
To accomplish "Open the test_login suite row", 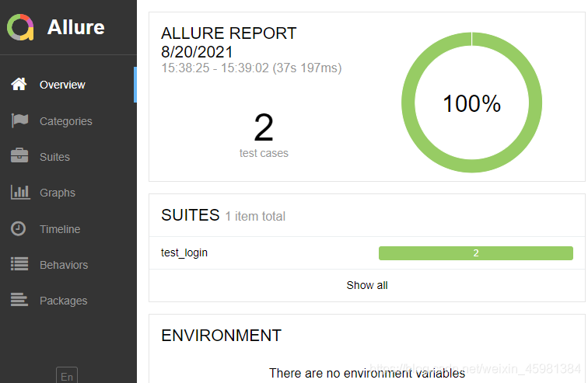I will point(367,252).
